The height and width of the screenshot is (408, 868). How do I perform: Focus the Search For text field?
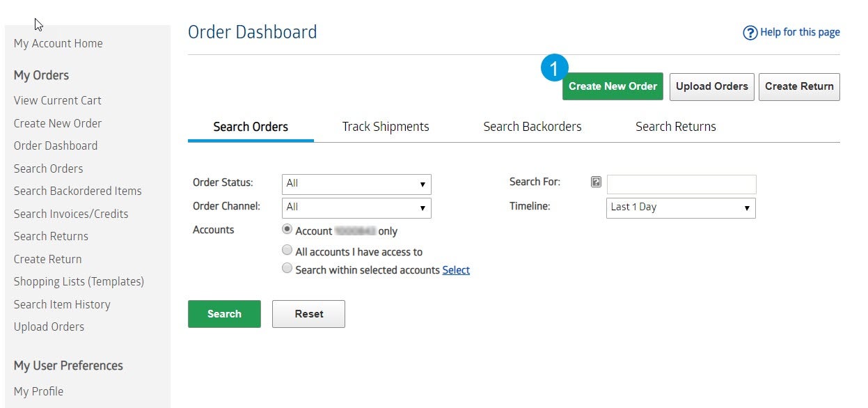click(681, 184)
